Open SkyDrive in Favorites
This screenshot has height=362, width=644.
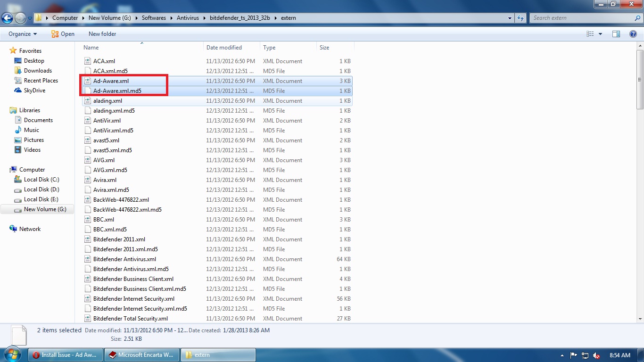tap(34, 90)
